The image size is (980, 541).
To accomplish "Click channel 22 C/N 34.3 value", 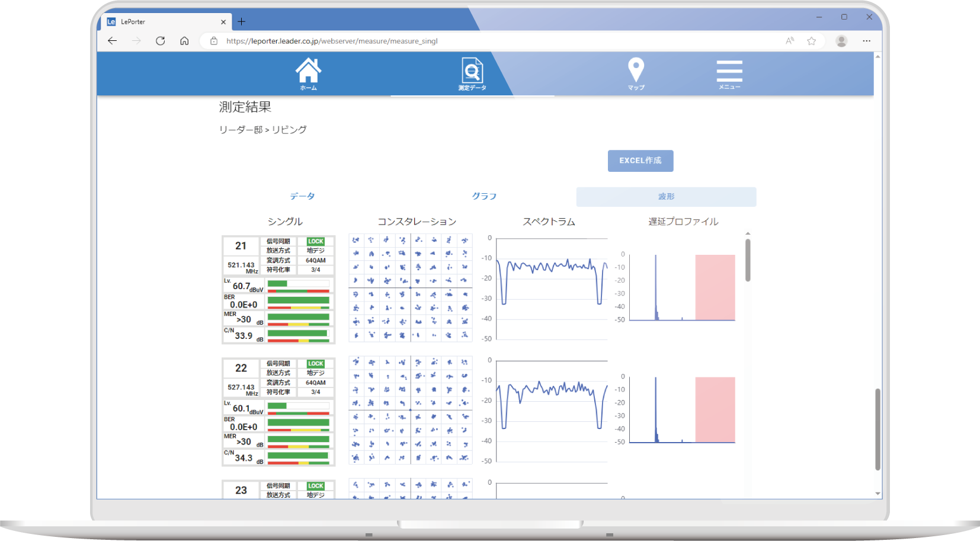I will (244, 458).
